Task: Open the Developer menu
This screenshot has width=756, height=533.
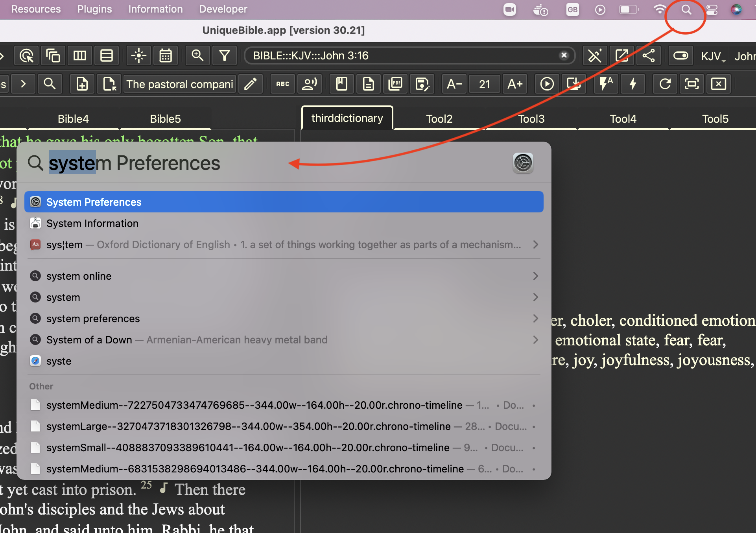Action: point(223,9)
